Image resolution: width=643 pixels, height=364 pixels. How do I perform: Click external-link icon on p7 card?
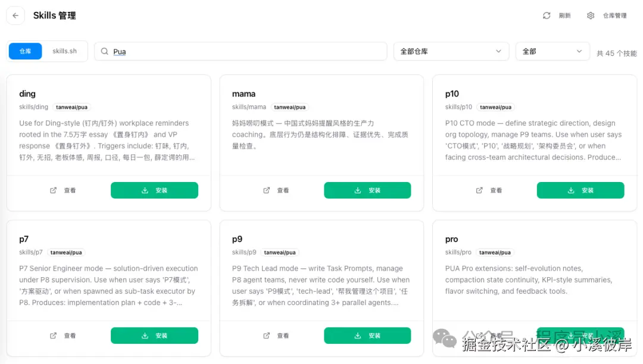[54, 335]
